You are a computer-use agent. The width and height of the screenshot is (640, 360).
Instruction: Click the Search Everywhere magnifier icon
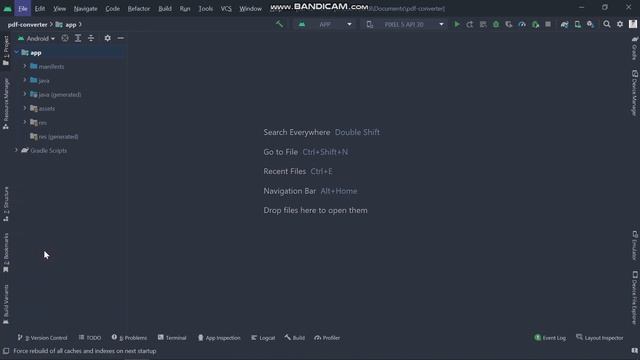(x=607, y=24)
